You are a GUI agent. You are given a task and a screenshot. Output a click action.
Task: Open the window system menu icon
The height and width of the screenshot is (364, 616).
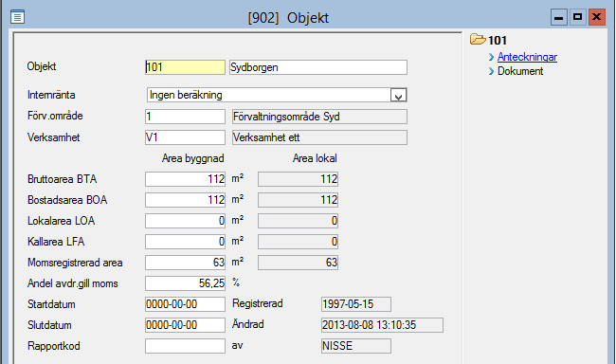[x=17, y=17]
